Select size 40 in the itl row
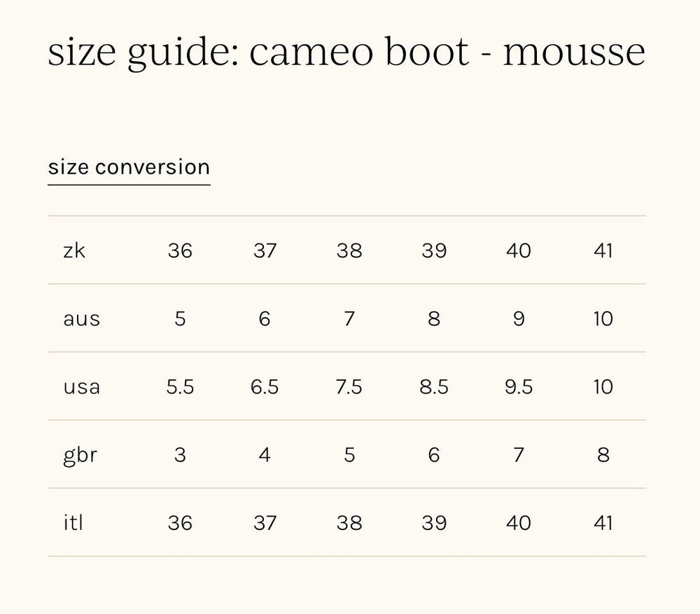This screenshot has width=700, height=614. pos(519,523)
